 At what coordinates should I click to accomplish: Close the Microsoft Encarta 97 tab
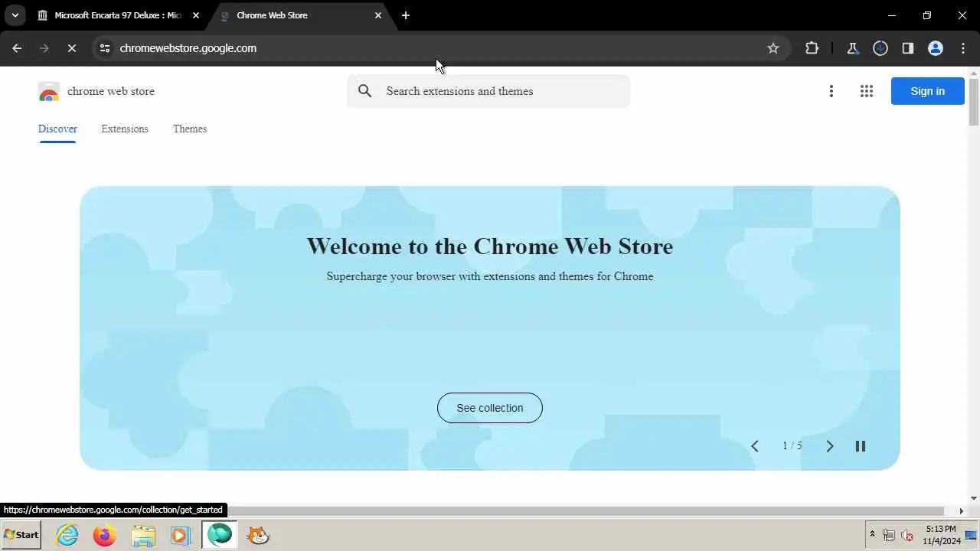click(x=195, y=15)
